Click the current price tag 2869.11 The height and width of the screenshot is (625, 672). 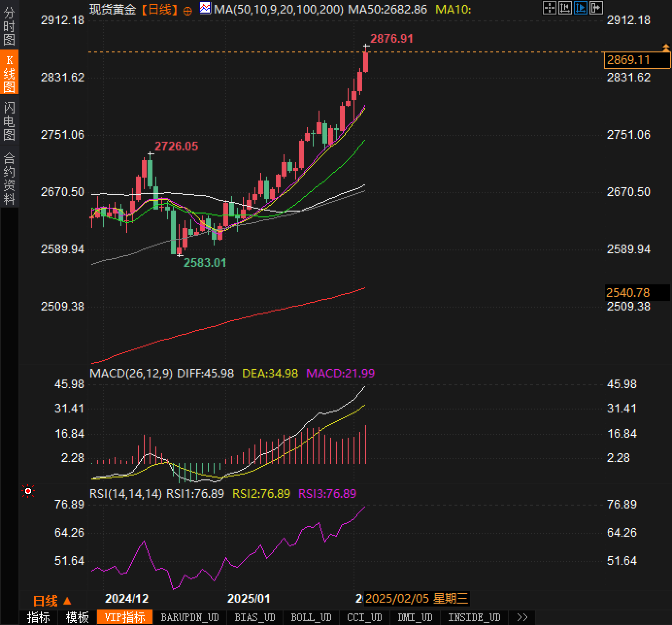[x=638, y=60]
